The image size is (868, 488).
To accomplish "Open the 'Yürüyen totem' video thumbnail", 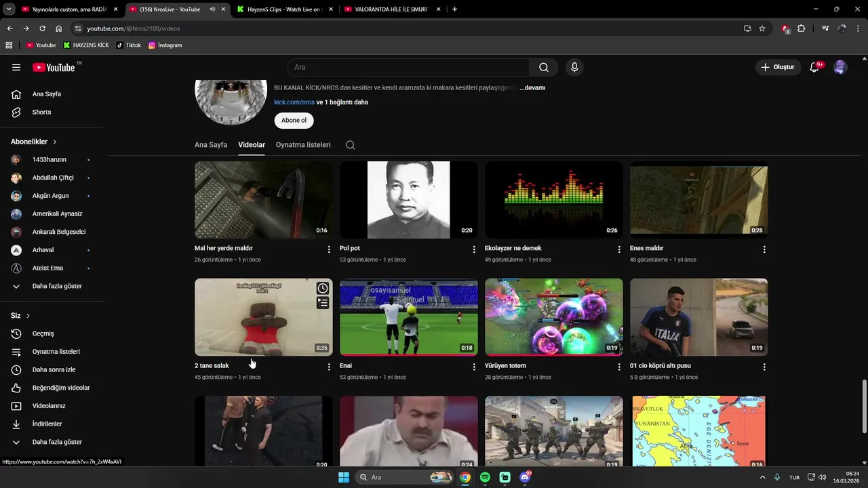I will (553, 317).
